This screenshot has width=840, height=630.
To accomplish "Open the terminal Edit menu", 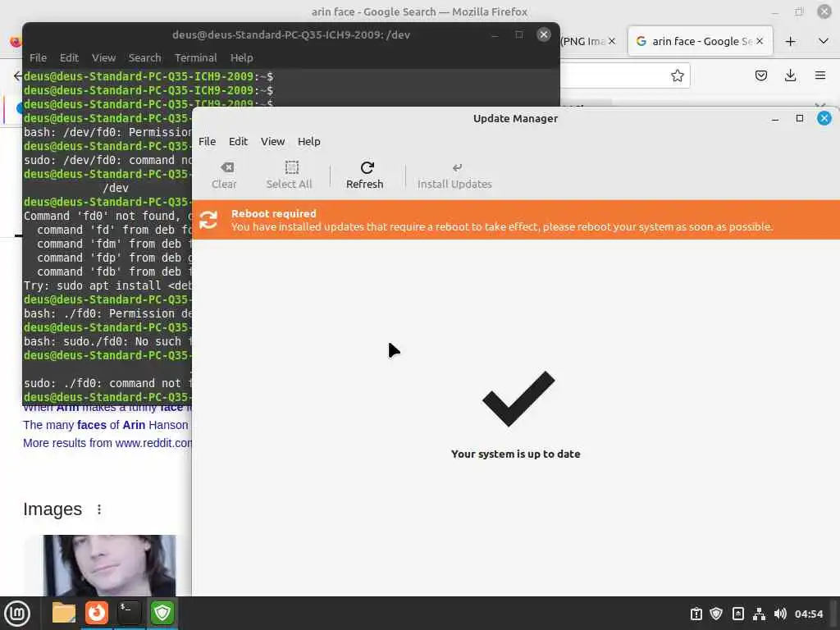I will point(69,58).
